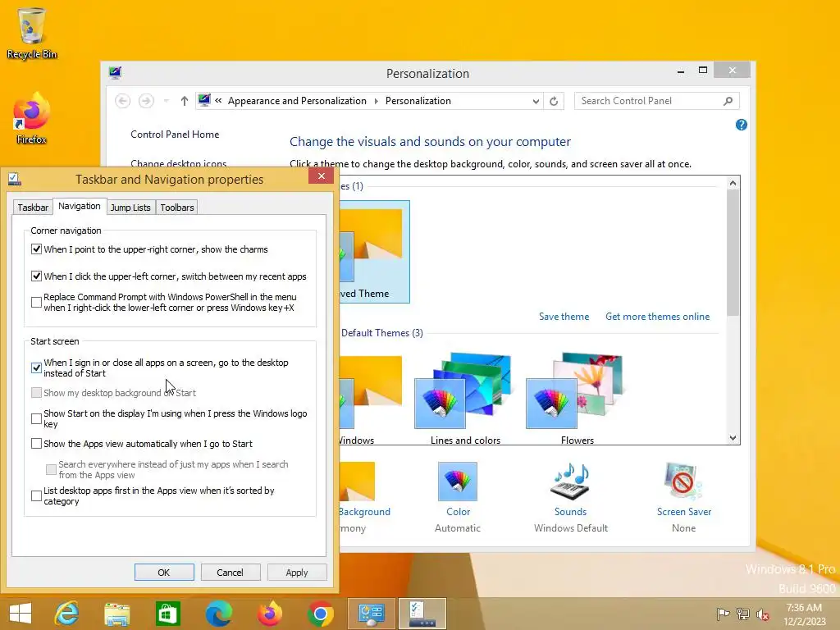The height and width of the screenshot is (630, 840).
Task: Click the network icon in system tray
Action: [x=743, y=614]
